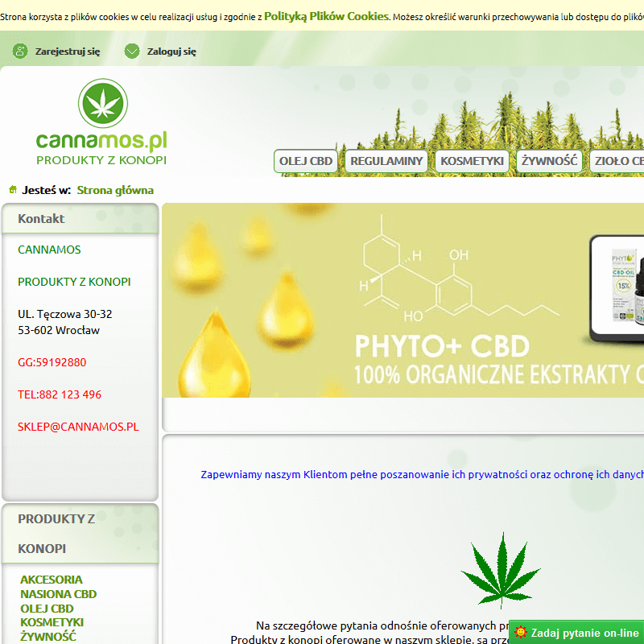644x644 pixels.
Task: Open AKCESORIA category in sidebar
Action: tap(52, 580)
